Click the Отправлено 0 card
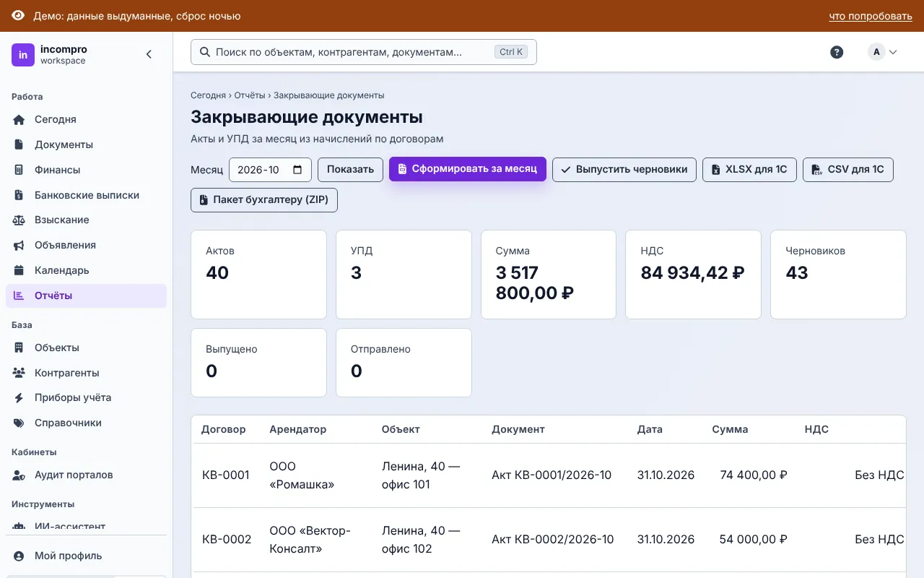 click(404, 363)
